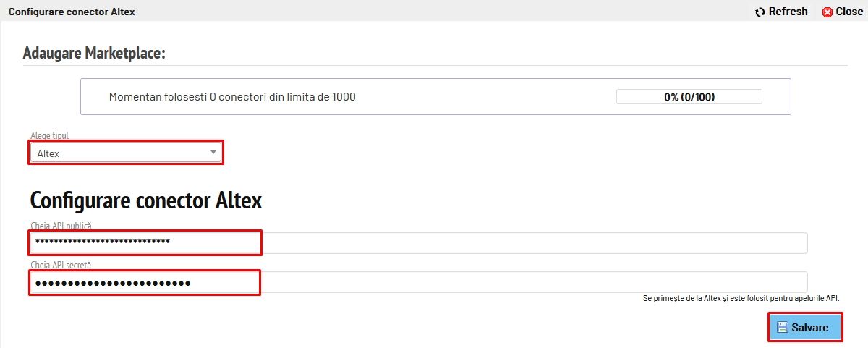Screen dimensions: 868x348
Task: Click the Refresh text label
Action: pos(788,12)
